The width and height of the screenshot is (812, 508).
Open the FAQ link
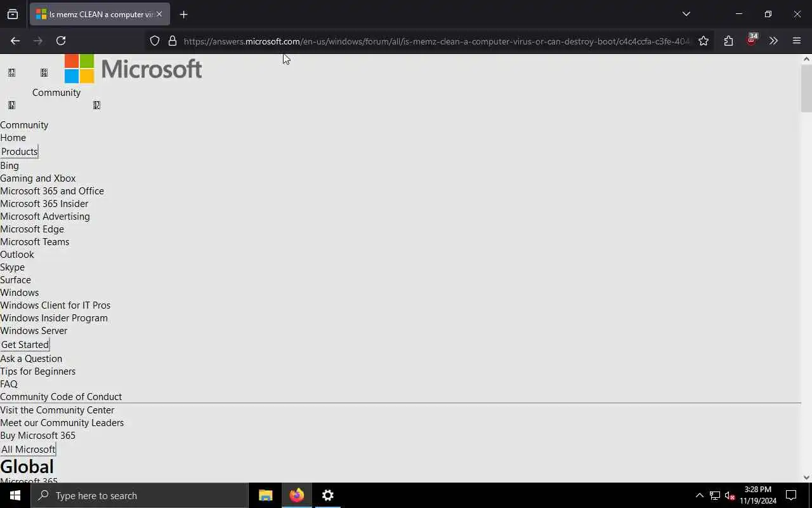(x=9, y=384)
